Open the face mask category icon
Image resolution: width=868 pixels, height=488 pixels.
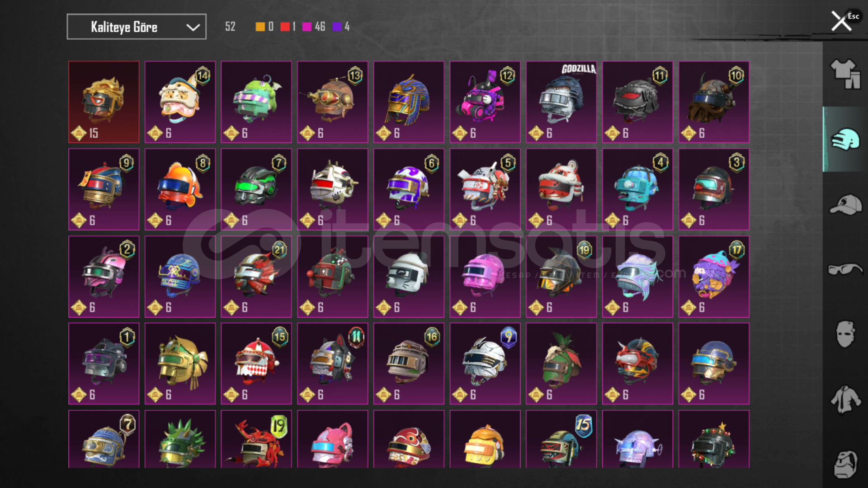pyautogui.click(x=845, y=334)
